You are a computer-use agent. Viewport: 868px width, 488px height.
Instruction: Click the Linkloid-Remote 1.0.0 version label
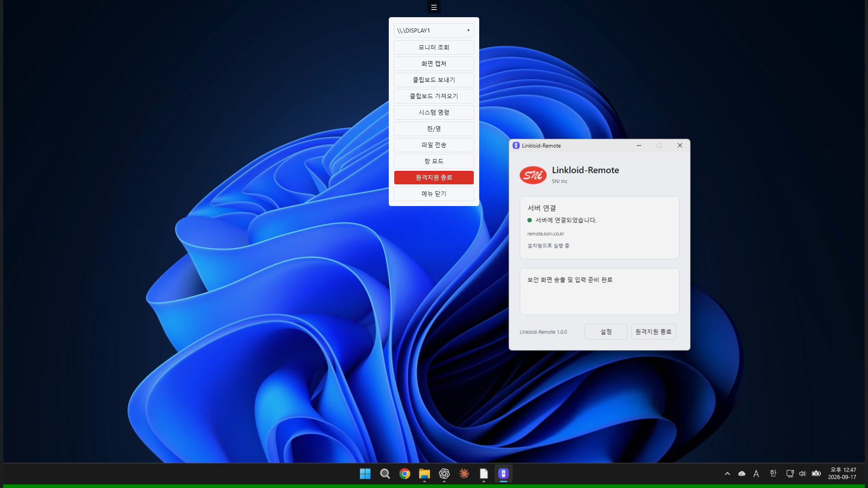coord(543,332)
